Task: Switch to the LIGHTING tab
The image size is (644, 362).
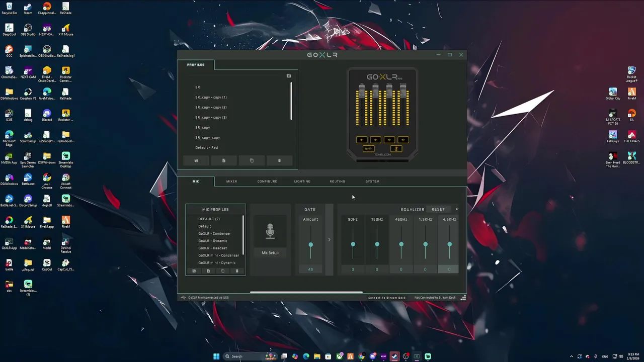Action: 302,181
